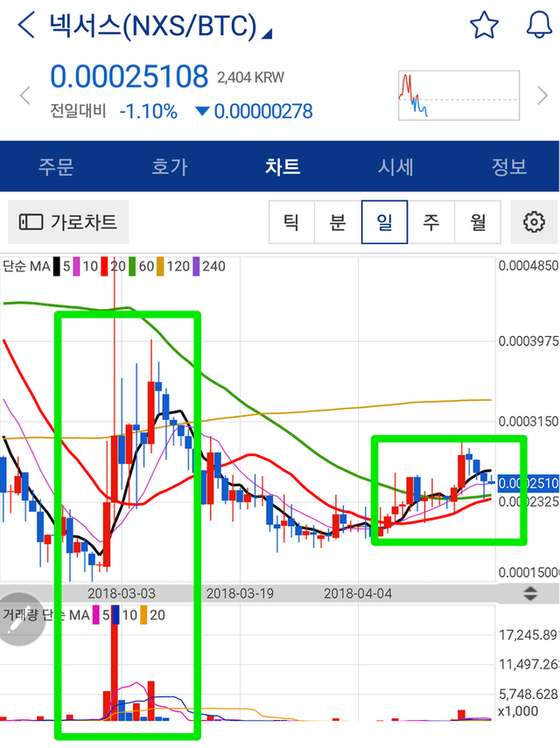Tap the 2018-04-04 date label
The height and width of the screenshot is (748, 560).
[358, 593]
